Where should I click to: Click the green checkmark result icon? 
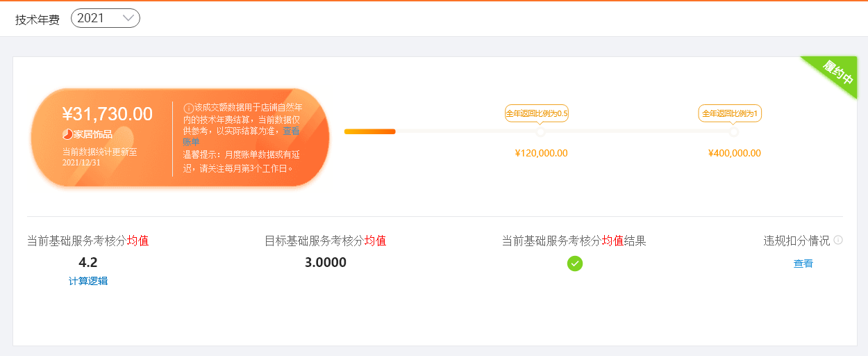(x=574, y=264)
